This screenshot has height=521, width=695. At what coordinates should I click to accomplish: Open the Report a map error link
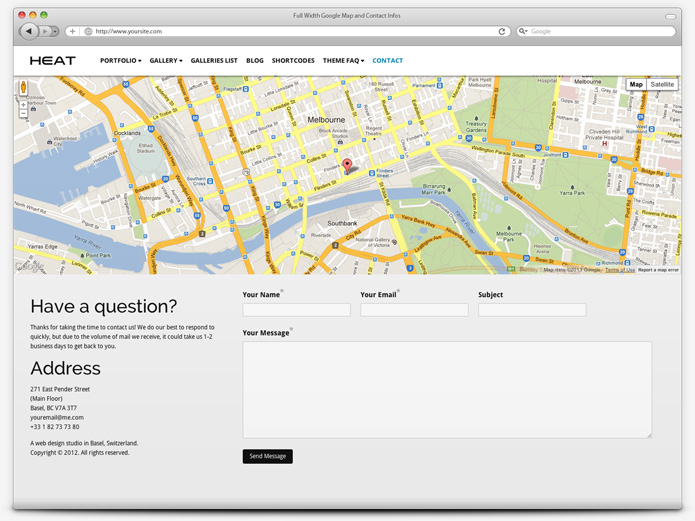(x=659, y=270)
